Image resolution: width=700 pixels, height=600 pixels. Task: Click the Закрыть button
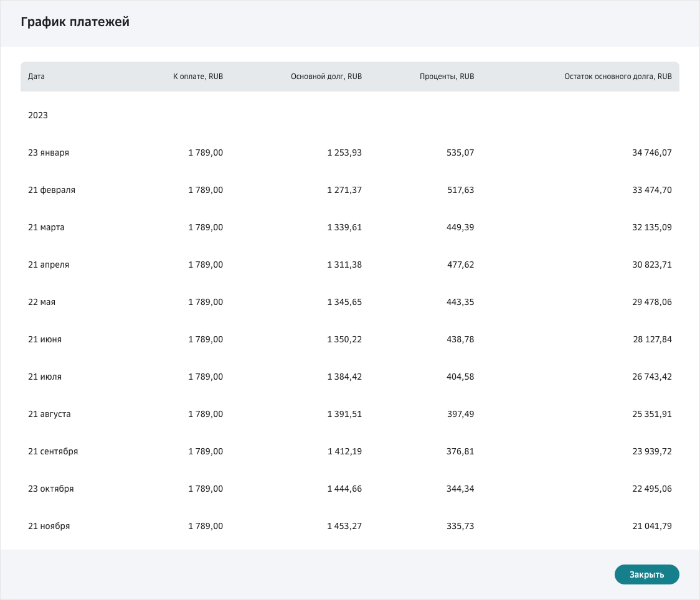(646, 574)
